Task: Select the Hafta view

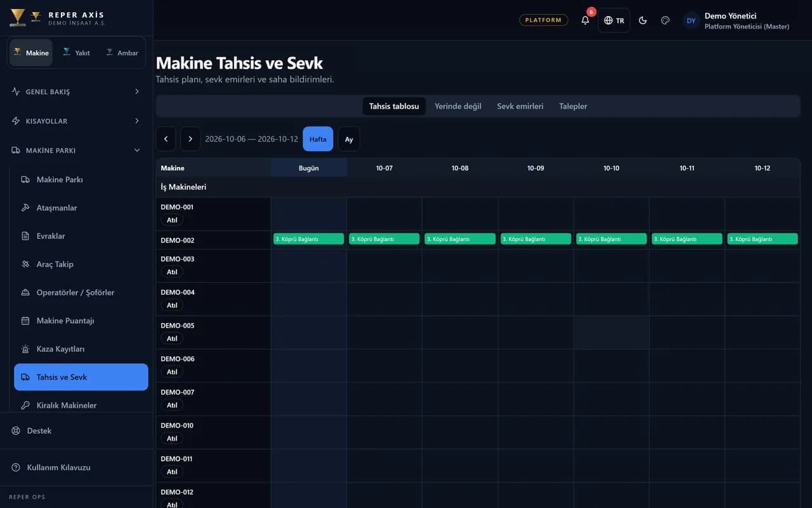Action: (318, 139)
